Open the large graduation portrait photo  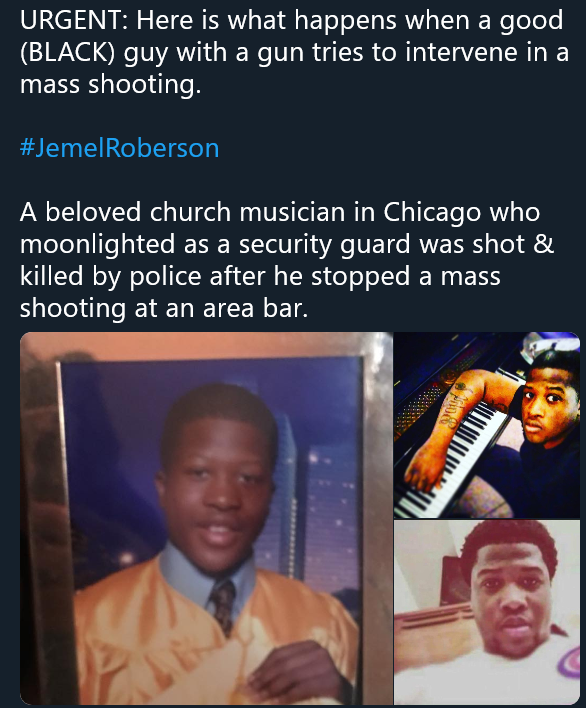tap(206, 518)
